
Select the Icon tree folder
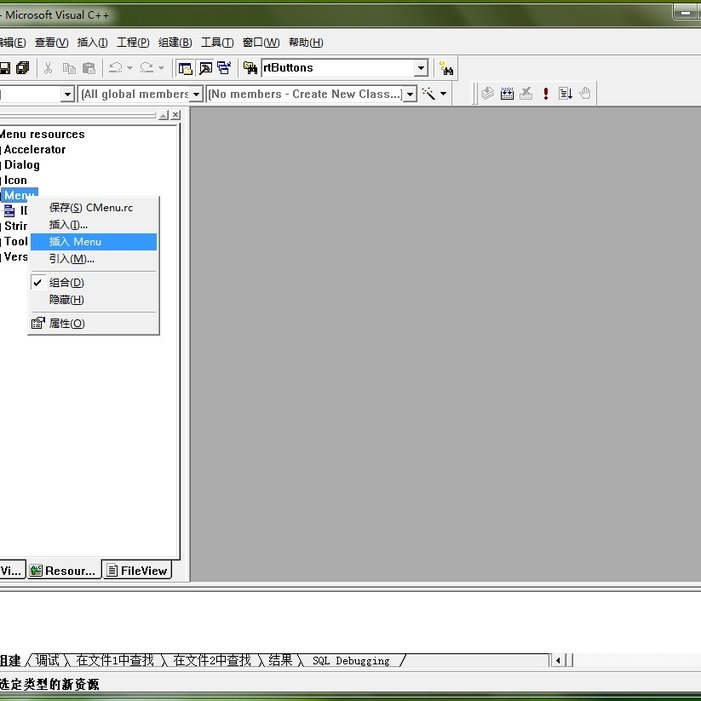15,180
